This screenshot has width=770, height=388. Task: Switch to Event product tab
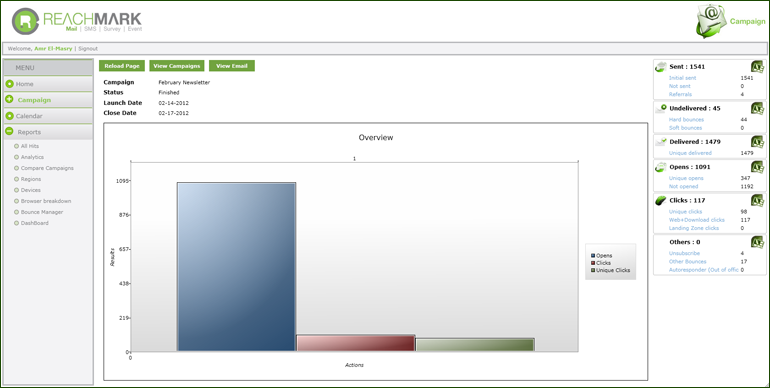[x=134, y=29]
